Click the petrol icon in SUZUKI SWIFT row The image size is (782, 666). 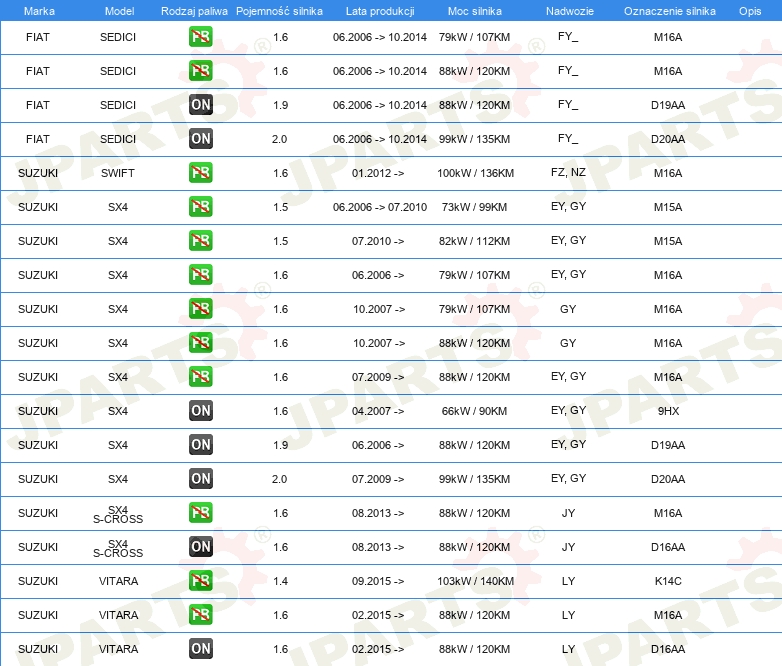200,173
